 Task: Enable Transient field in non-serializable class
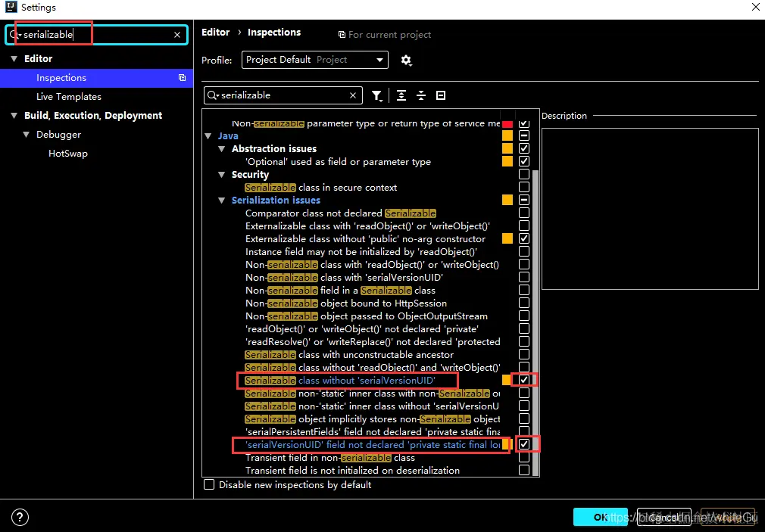point(524,457)
